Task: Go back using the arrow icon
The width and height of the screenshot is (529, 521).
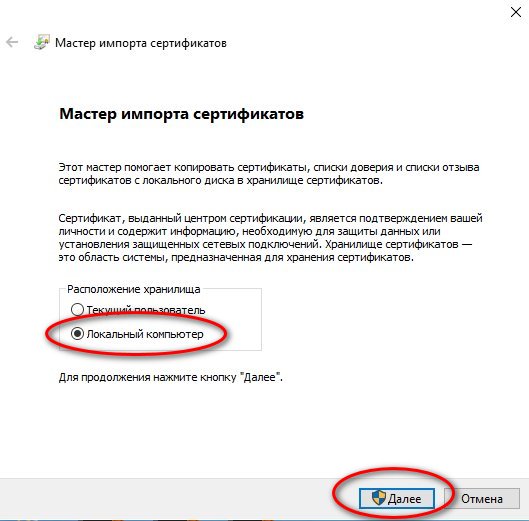Action: point(12,43)
